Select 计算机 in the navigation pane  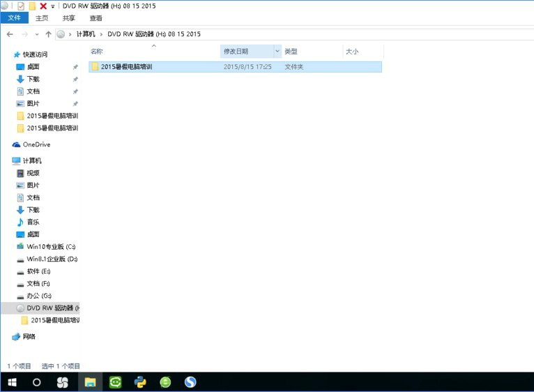[x=32, y=161]
